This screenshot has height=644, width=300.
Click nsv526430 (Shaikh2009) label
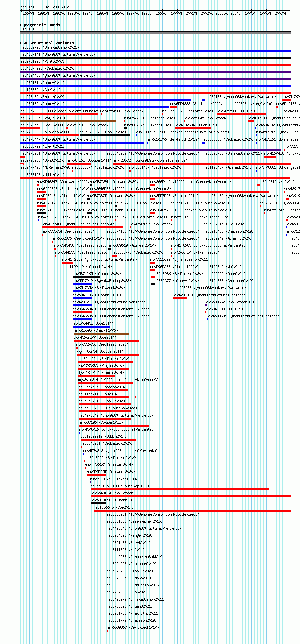pos(42,97)
